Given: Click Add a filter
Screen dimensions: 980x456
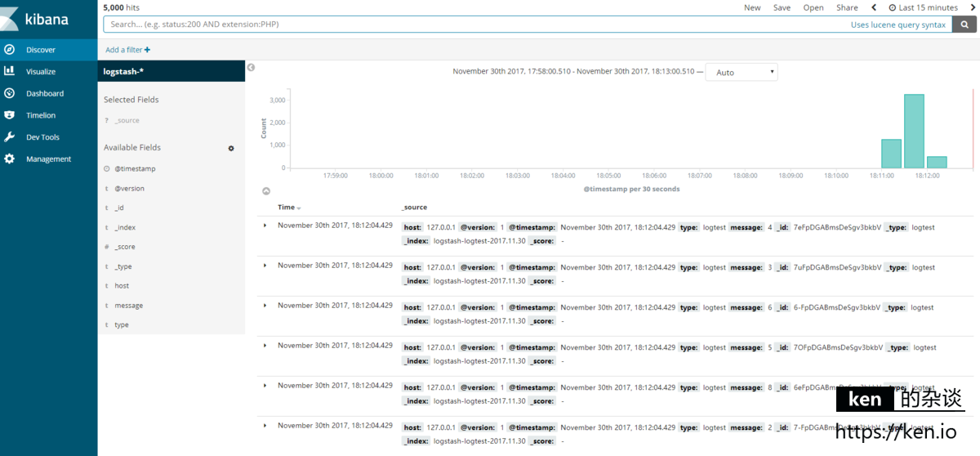Looking at the screenshot, I should tap(127, 50).
